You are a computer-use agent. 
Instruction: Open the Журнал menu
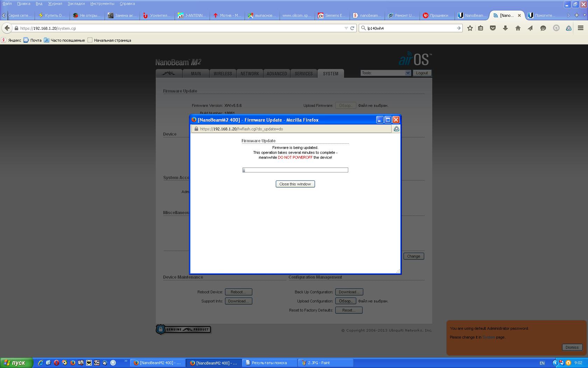pyautogui.click(x=55, y=4)
